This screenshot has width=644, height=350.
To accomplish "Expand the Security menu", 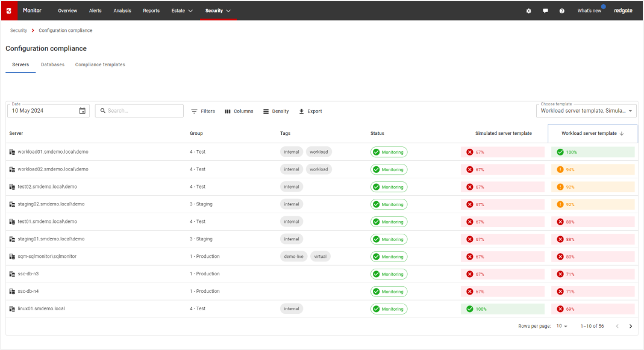I will coord(217,11).
